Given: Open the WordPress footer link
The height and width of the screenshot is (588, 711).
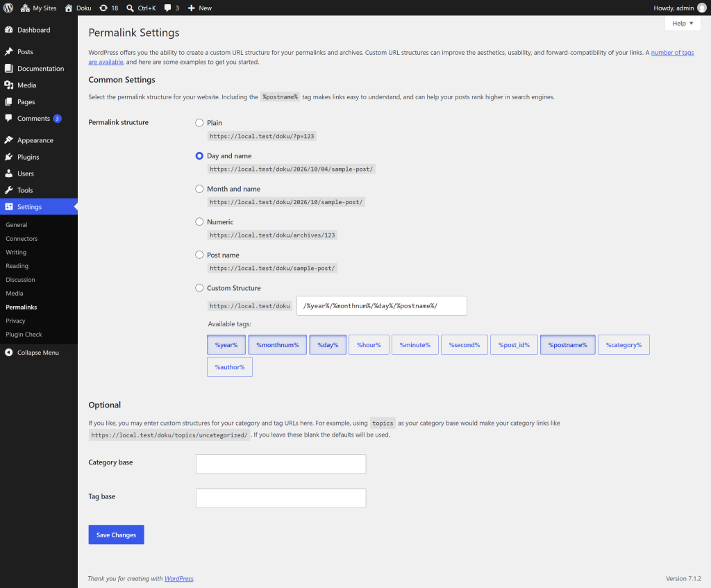Looking at the screenshot, I should click(x=178, y=578).
